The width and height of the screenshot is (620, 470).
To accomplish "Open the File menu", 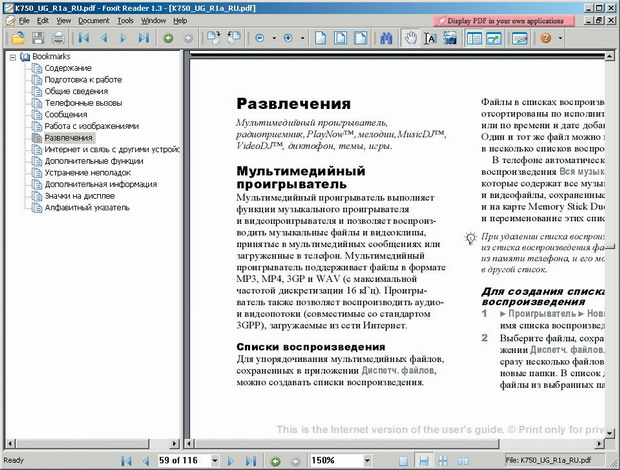I will click(x=23, y=20).
